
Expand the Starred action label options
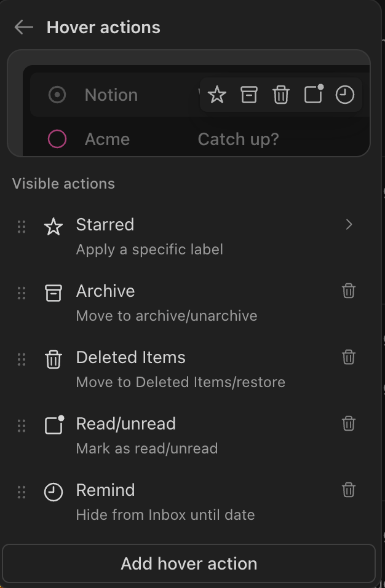[x=349, y=225]
